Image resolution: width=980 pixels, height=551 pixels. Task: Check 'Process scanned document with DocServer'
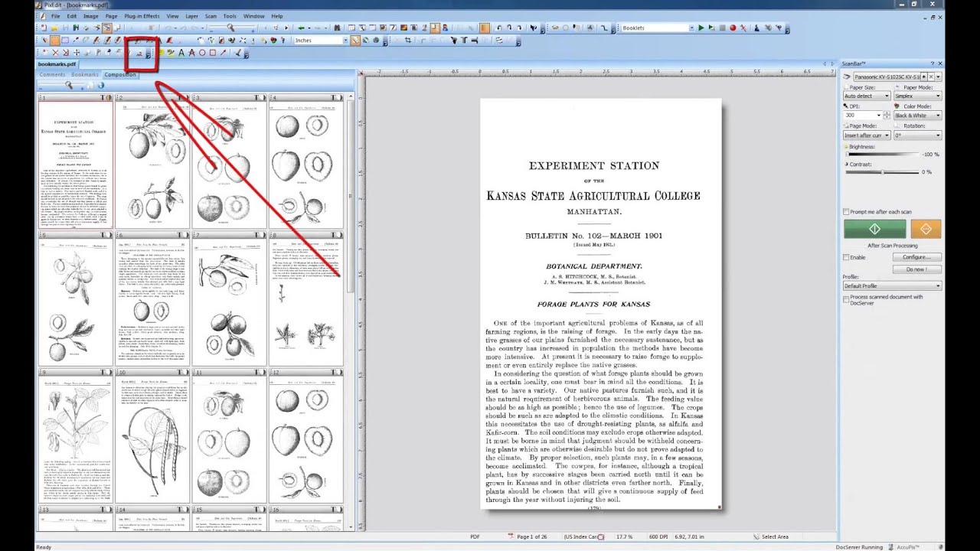[x=846, y=299]
